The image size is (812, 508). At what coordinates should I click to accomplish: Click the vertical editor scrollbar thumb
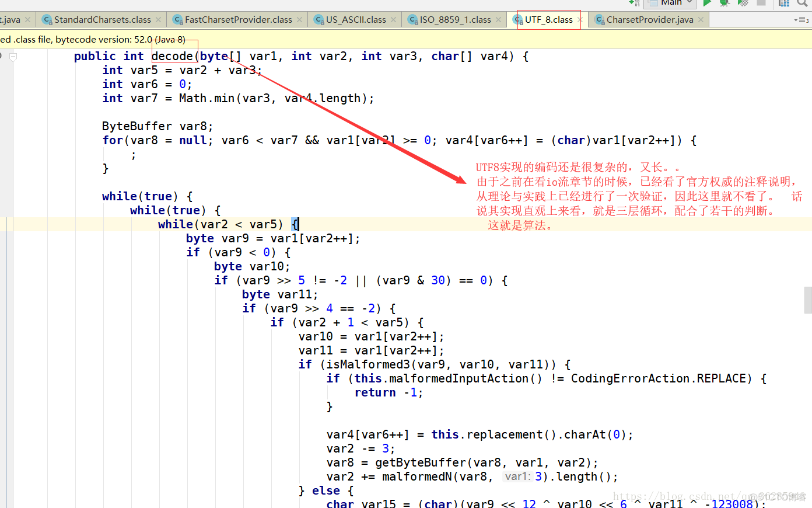(x=808, y=300)
